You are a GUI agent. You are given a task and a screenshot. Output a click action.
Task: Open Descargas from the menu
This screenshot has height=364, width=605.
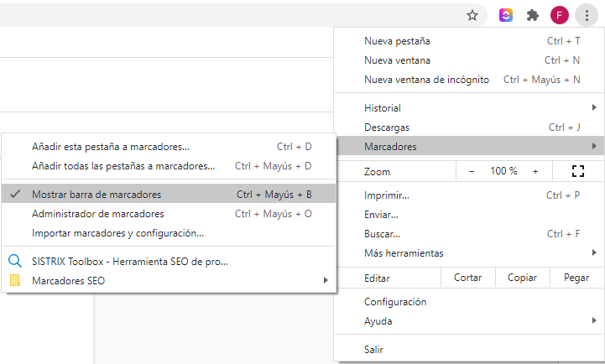coord(469,127)
